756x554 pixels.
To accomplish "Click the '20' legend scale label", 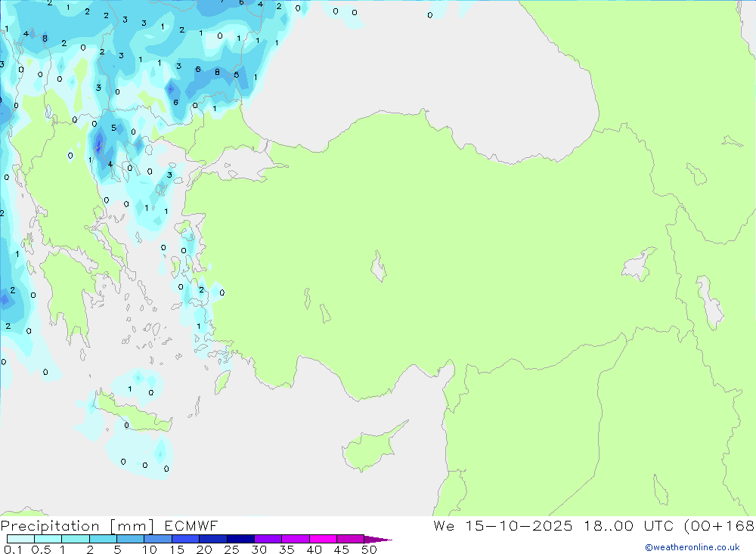I will tap(204, 549).
